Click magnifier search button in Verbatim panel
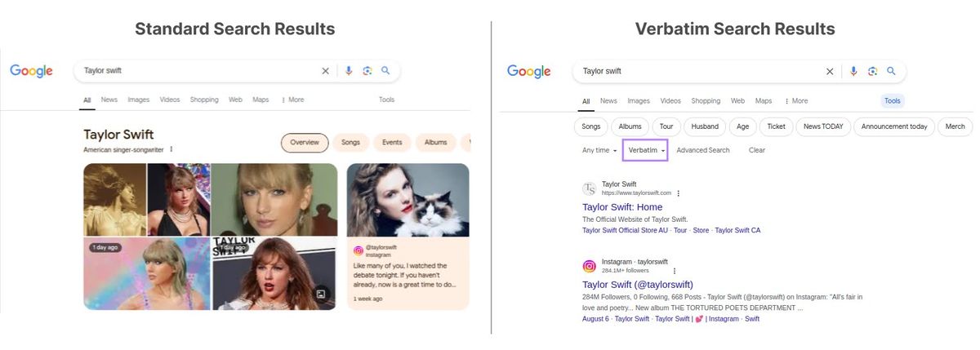The width and height of the screenshot is (980, 350). pyautogui.click(x=891, y=71)
